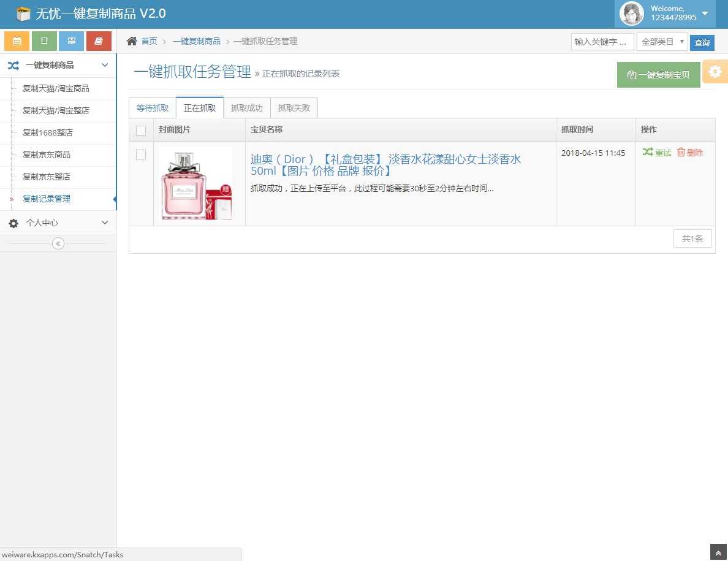The width and height of the screenshot is (728, 561).
Task: Click the home icon in breadcrumb
Action: [x=132, y=41]
